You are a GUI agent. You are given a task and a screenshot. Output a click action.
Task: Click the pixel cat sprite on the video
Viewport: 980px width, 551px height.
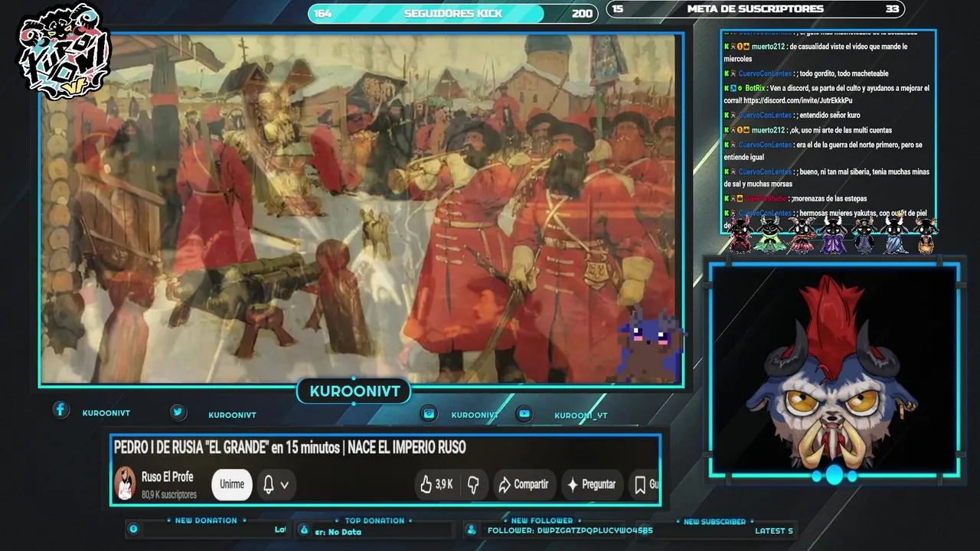tap(648, 344)
